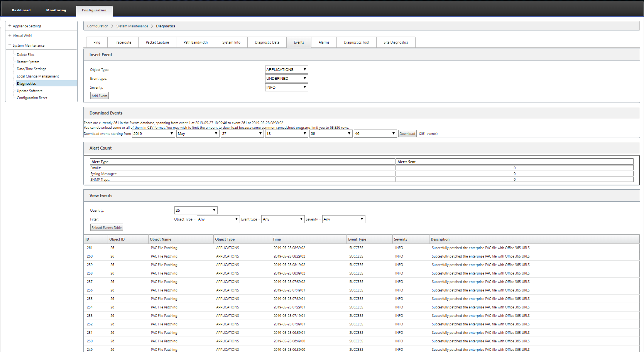Click the Download events button
Screen dimensions: 644x352
(407, 134)
